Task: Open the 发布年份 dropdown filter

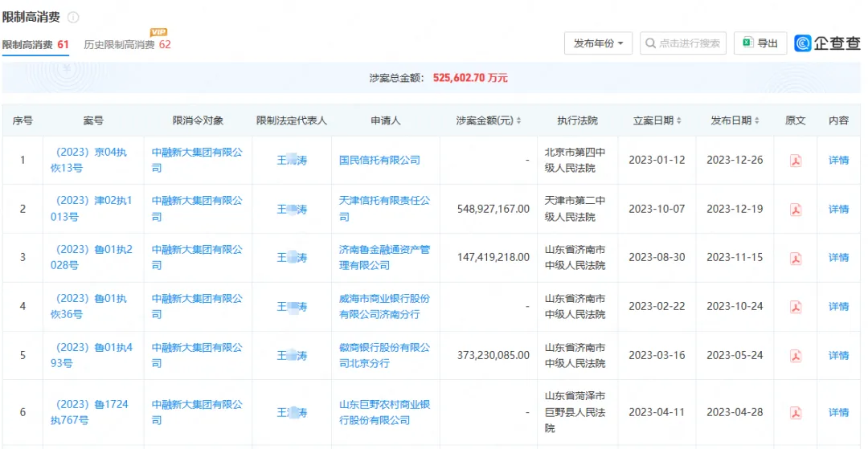Action: pos(599,43)
